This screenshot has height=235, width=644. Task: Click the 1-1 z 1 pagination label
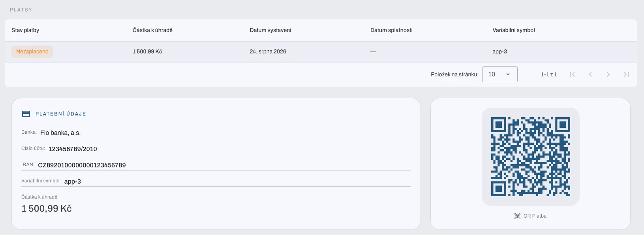(x=549, y=74)
